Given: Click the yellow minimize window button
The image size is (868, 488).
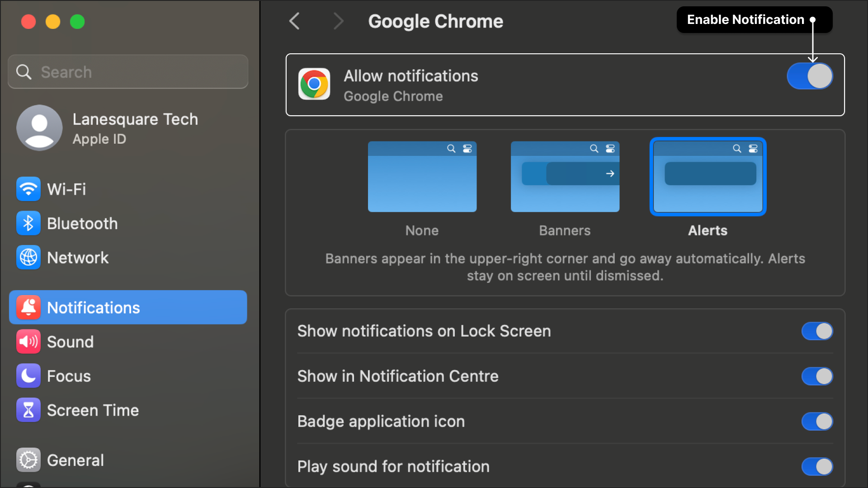Looking at the screenshot, I should 53,22.
